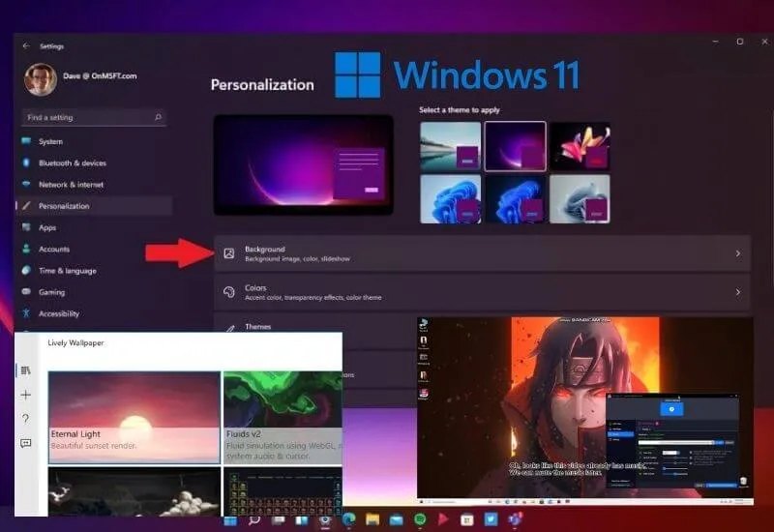This screenshot has width=774, height=532.
Task: Expand the Colors row chevron
Action: coord(738,292)
